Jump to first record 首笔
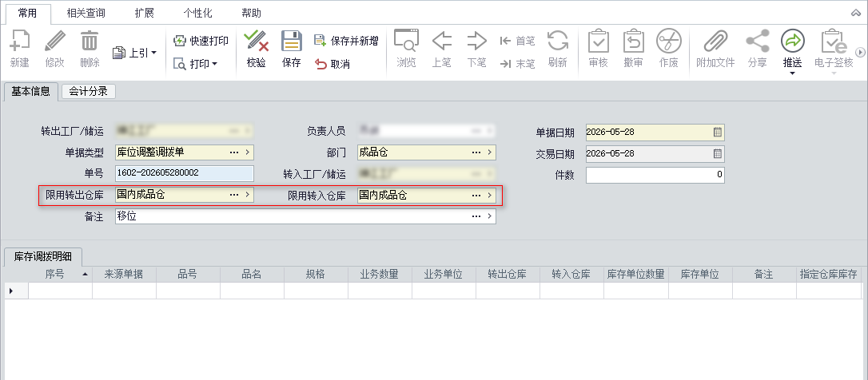This screenshot has height=380, width=868. (x=517, y=41)
